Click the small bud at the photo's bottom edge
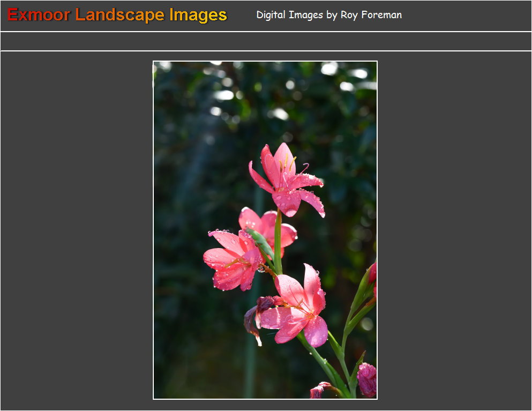The width and height of the screenshot is (532, 411). click(320, 391)
